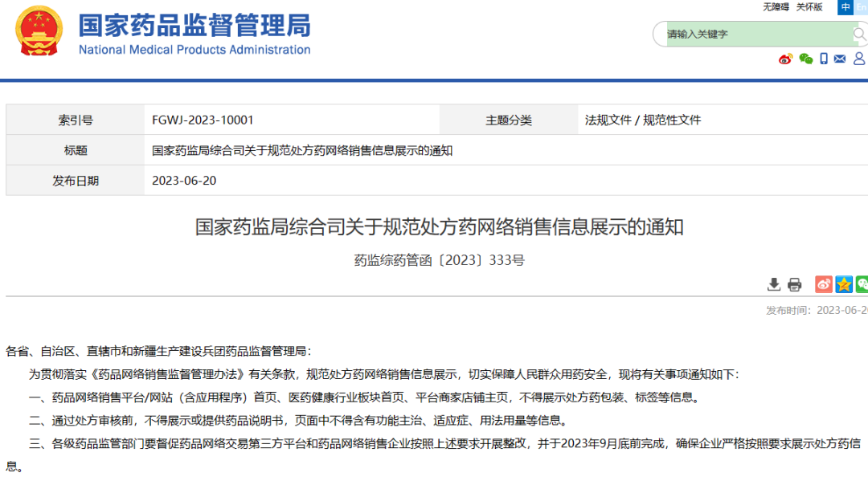Download the notice using the download icon
Screen dimensions: 868x485
(774, 284)
